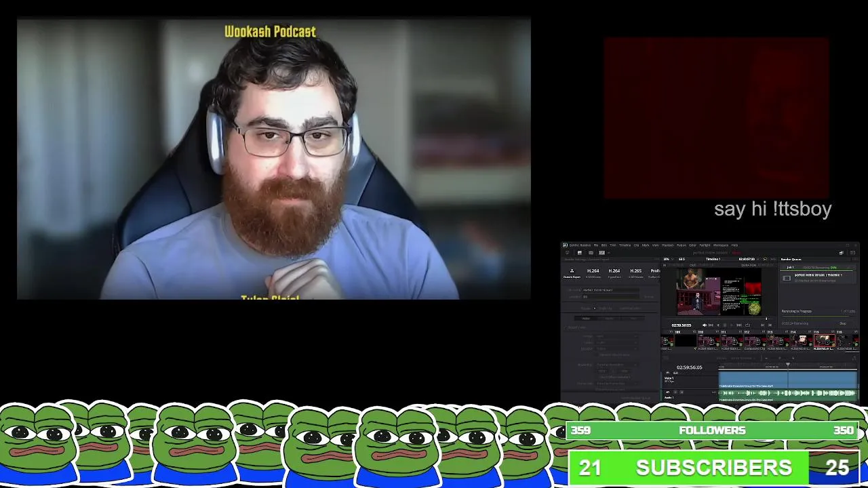Open the Playback menu

668,245
